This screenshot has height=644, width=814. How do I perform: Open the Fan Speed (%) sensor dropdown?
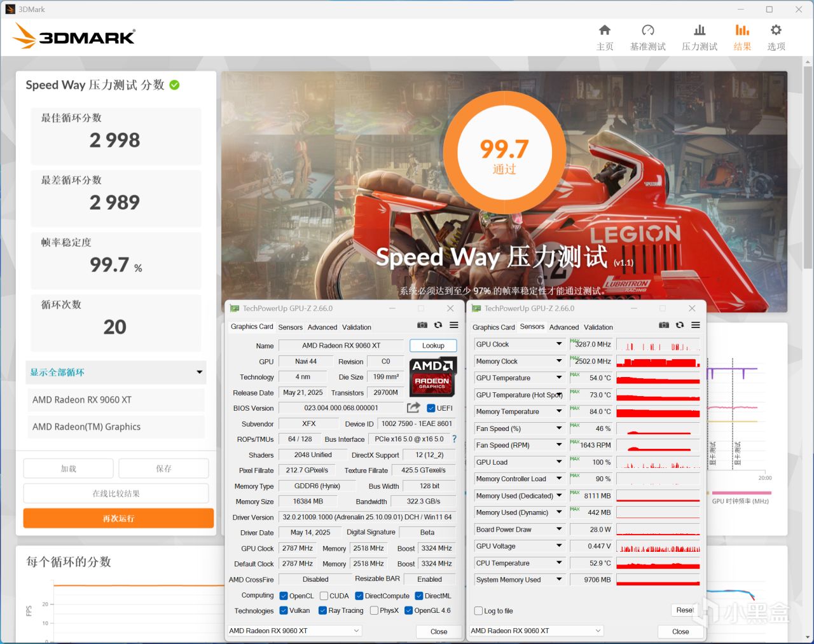[559, 428]
